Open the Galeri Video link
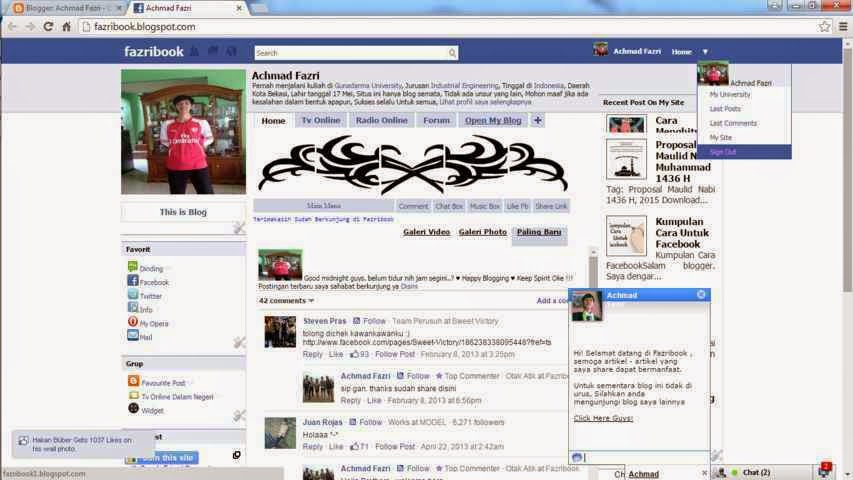The height and width of the screenshot is (480, 853). click(x=426, y=232)
